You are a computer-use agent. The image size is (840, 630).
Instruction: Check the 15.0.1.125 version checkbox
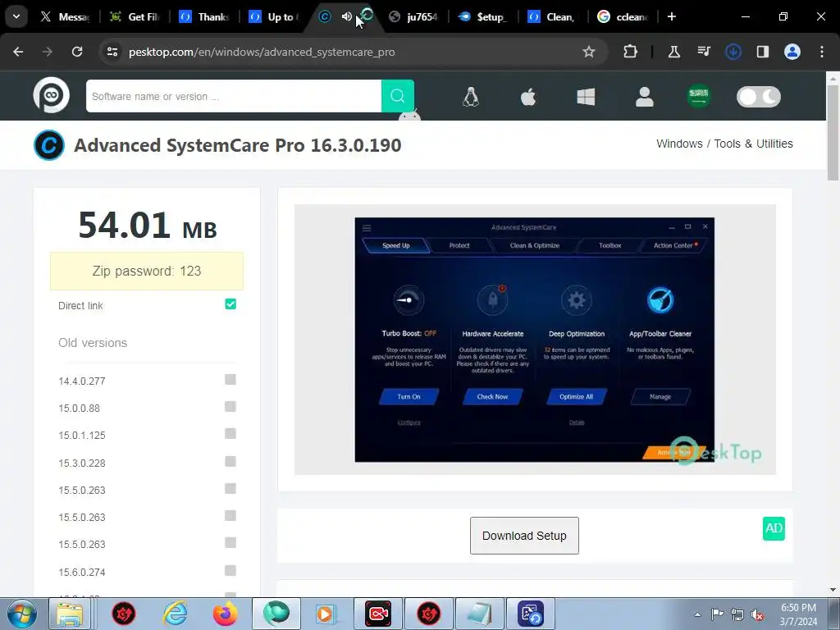pos(231,434)
